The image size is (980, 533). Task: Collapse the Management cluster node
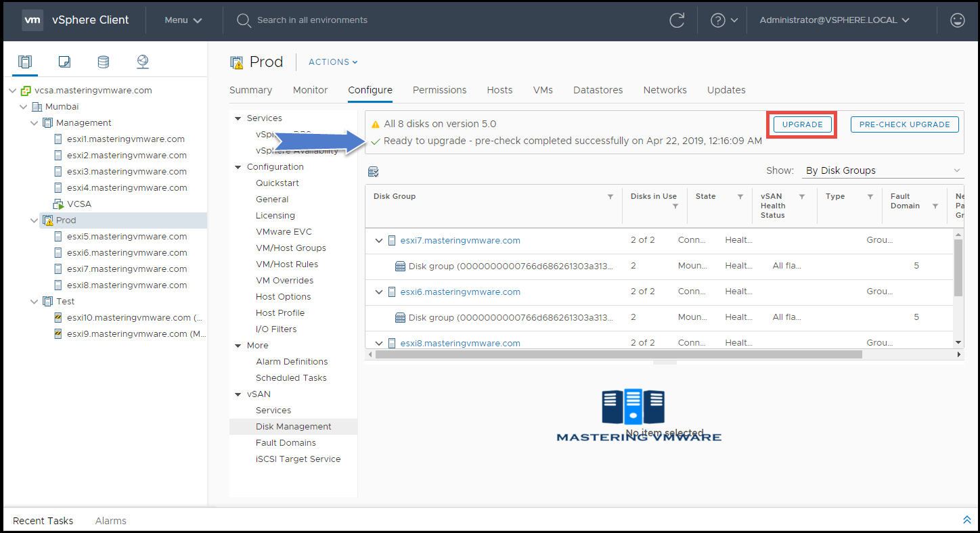coord(35,123)
